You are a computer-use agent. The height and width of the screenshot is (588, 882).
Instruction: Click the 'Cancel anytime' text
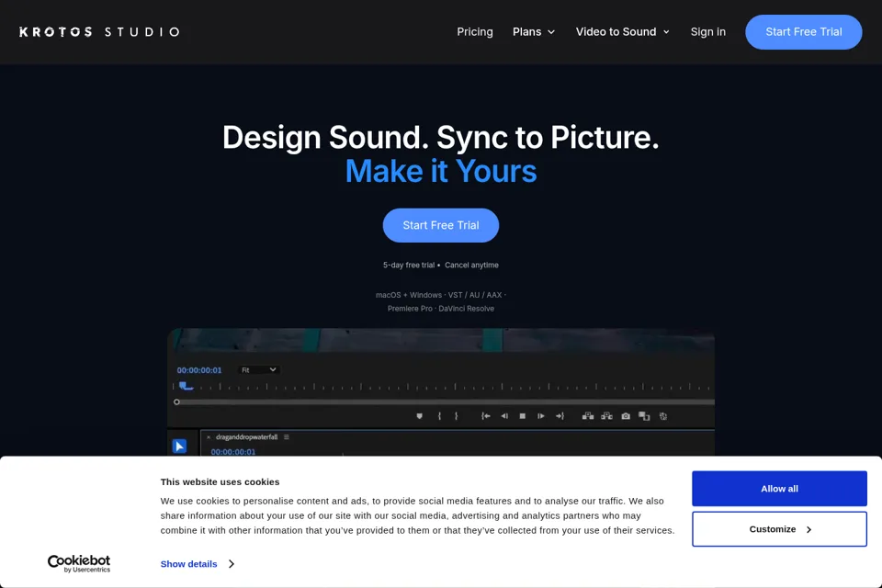pyautogui.click(x=471, y=265)
